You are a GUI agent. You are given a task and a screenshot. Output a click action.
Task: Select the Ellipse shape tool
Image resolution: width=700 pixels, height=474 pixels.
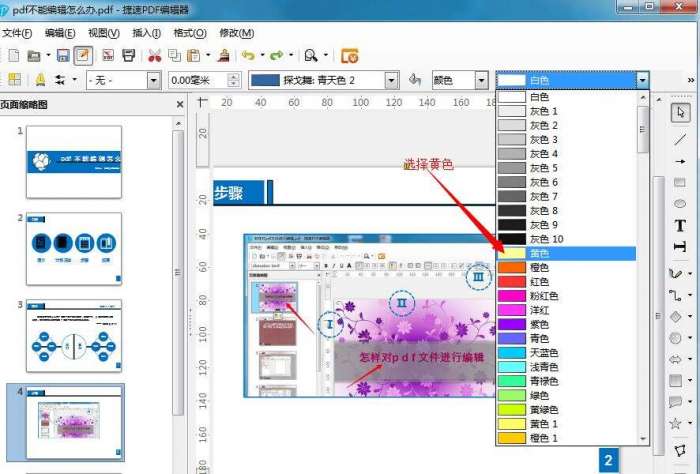pos(679,204)
